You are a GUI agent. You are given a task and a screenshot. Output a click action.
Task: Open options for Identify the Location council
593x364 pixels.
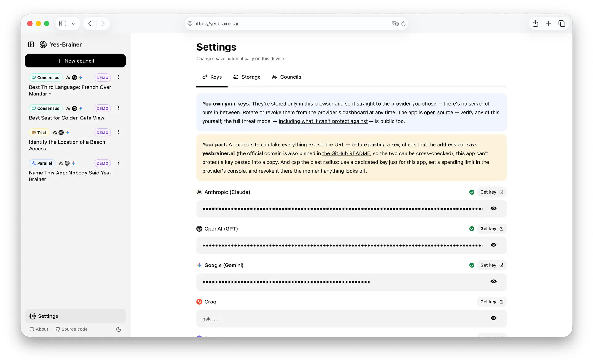[x=118, y=132]
